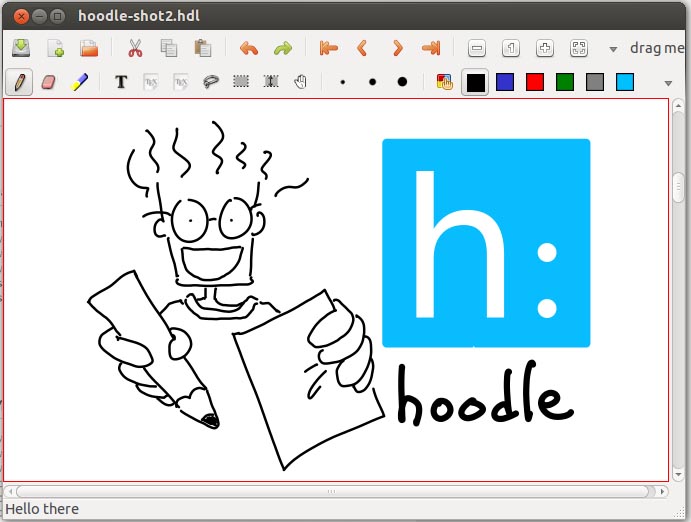
Task: Click the hoodle-shot2.hdl window title
Action: (139, 16)
